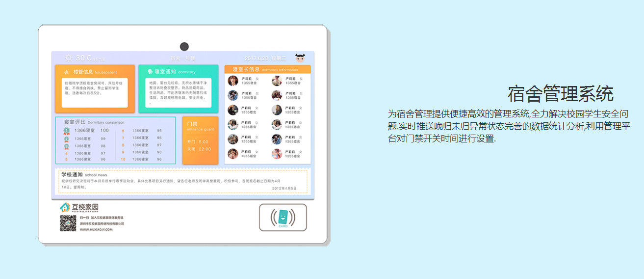Click the WWW.HUXIAOJY.COM website link

[x=96, y=229]
